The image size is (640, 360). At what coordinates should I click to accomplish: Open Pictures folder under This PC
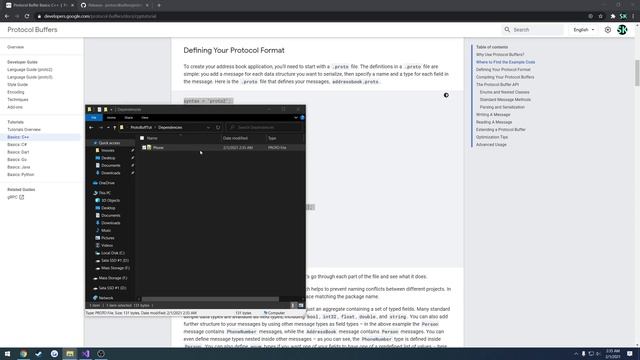tap(107, 238)
